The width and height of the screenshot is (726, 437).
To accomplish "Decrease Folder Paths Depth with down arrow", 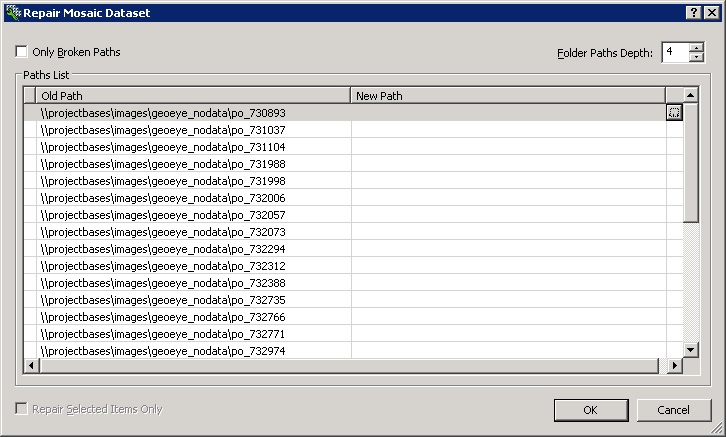I will tap(696, 57).
